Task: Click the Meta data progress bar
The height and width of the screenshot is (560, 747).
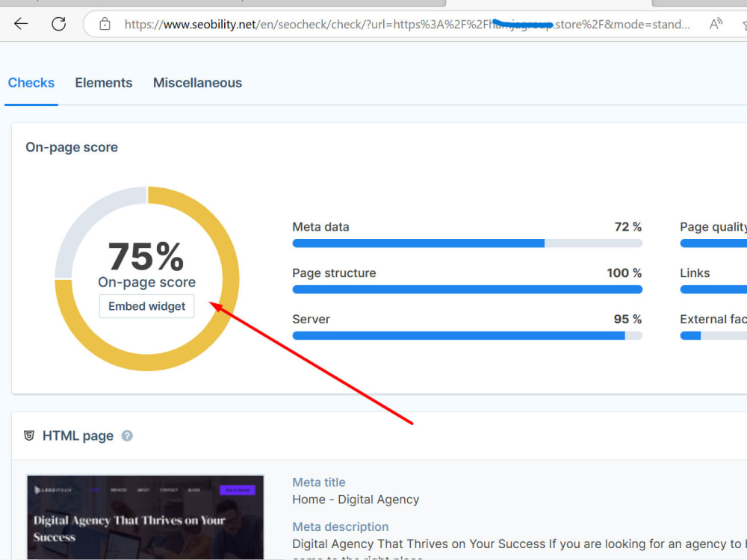Action: coord(468,243)
